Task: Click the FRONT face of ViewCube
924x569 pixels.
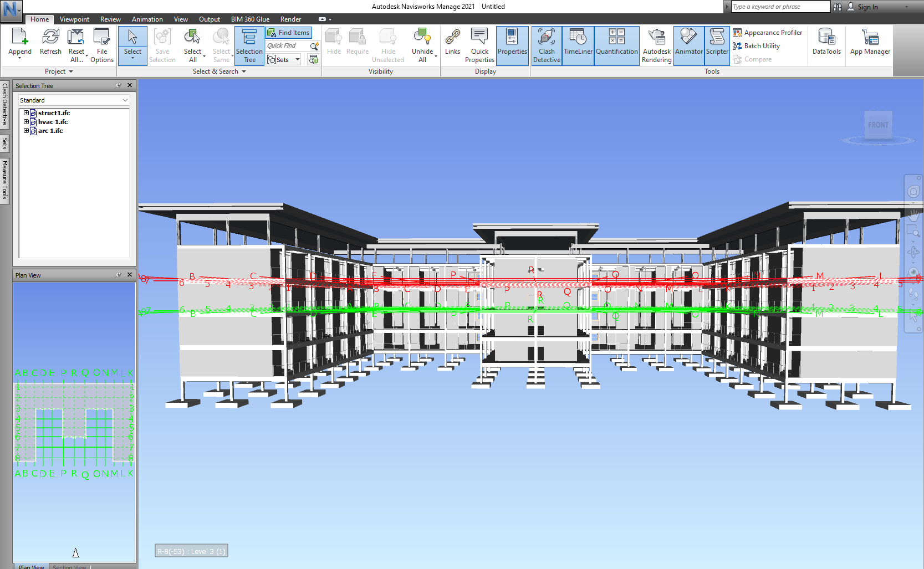Action: [x=878, y=125]
